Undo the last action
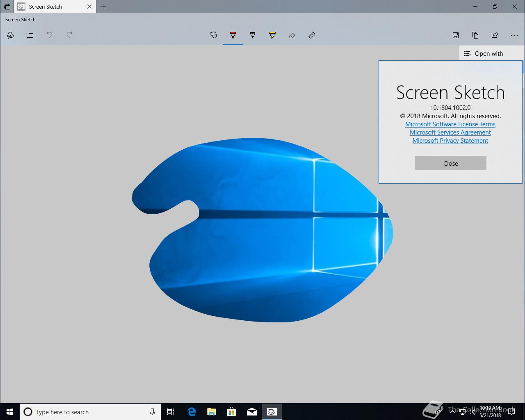 [x=50, y=35]
